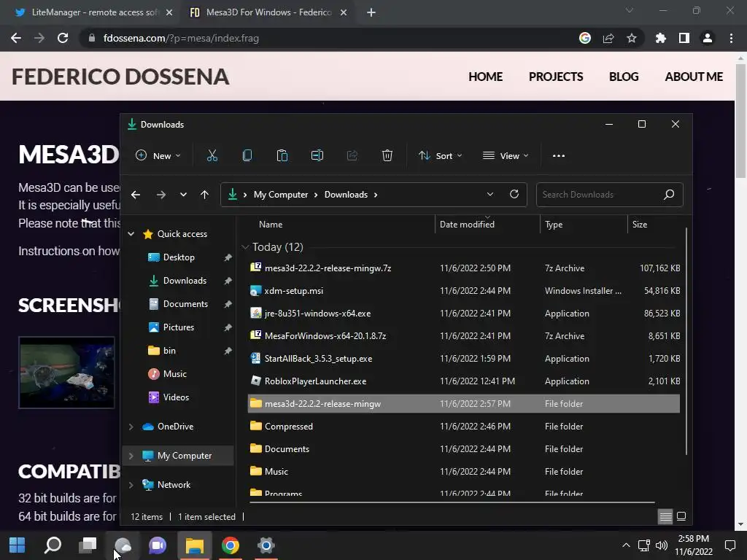Click the Copy icon in Explorer toolbar
This screenshot has width=747, height=560.
pos(247,156)
